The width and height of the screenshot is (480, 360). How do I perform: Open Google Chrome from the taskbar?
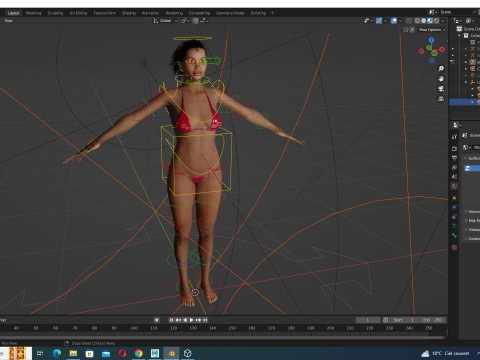[x=139, y=353]
